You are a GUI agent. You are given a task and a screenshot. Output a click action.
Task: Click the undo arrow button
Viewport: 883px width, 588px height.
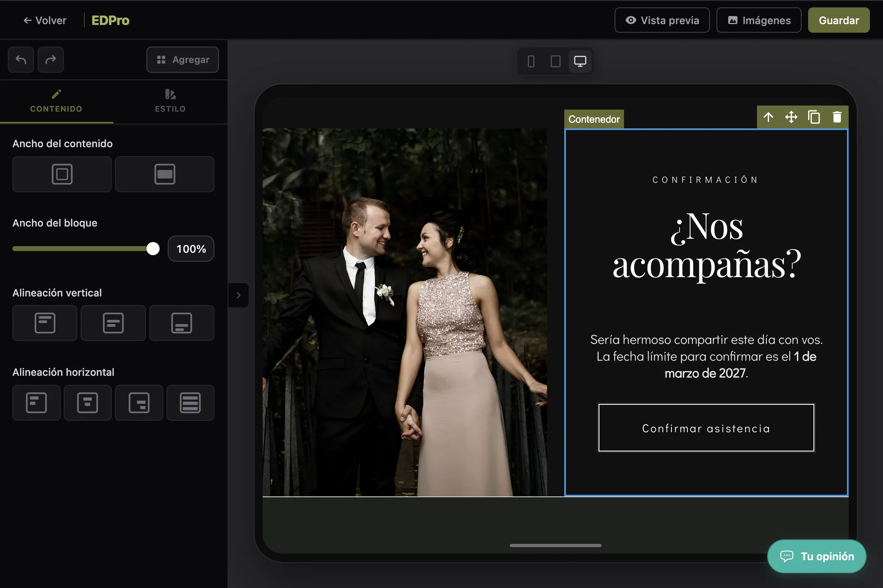[x=21, y=60]
